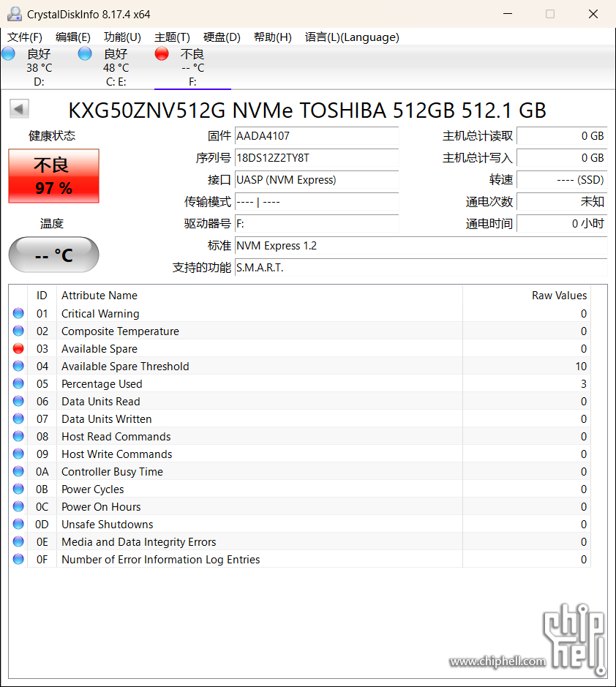Select drive F: red status icon

pyautogui.click(x=162, y=53)
